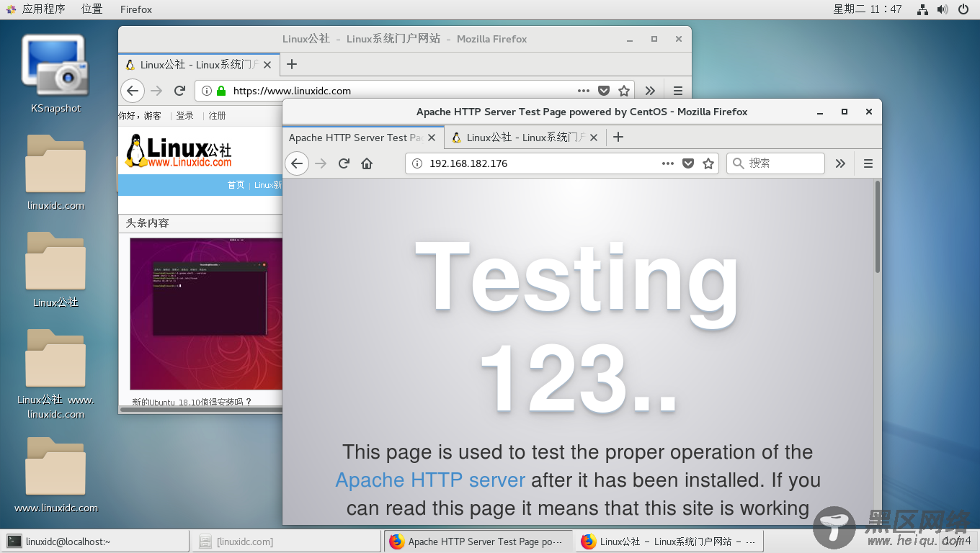Select the linuxidc.com desktop folder
980x553 pixels.
pyautogui.click(x=55, y=173)
